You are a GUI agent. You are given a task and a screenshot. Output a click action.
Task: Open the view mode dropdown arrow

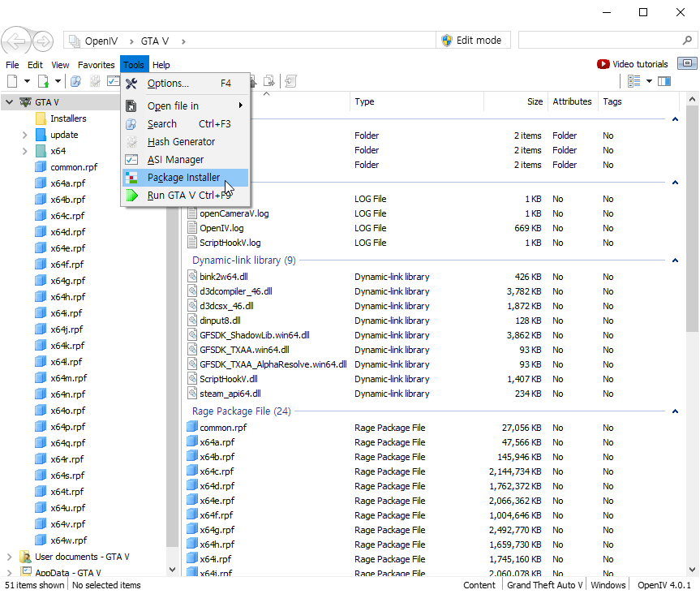click(x=649, y=81)
